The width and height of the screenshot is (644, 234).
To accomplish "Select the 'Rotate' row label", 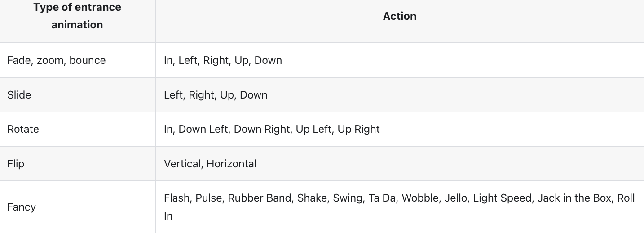I will [23, 129].
